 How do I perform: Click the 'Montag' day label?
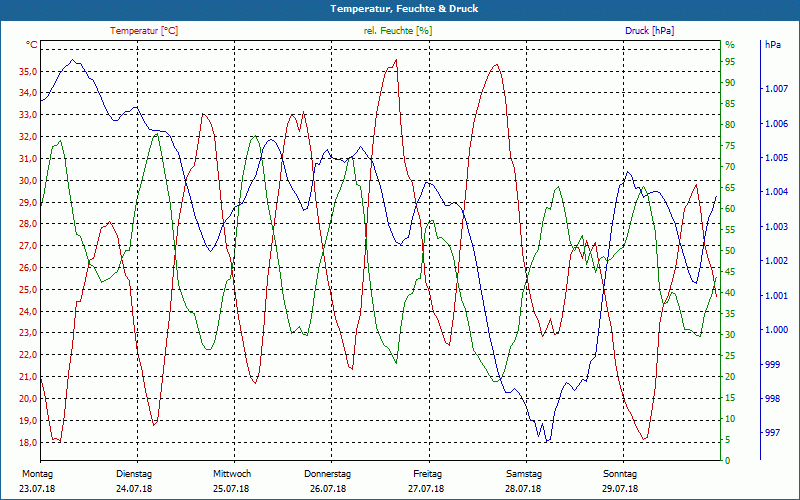point(37,474)
